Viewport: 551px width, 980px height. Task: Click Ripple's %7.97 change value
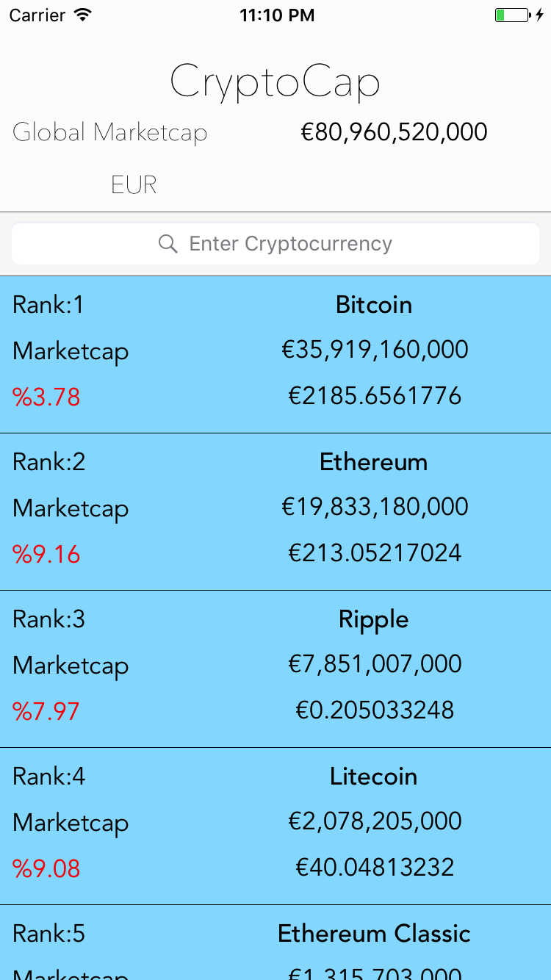[x=46, y=712]
